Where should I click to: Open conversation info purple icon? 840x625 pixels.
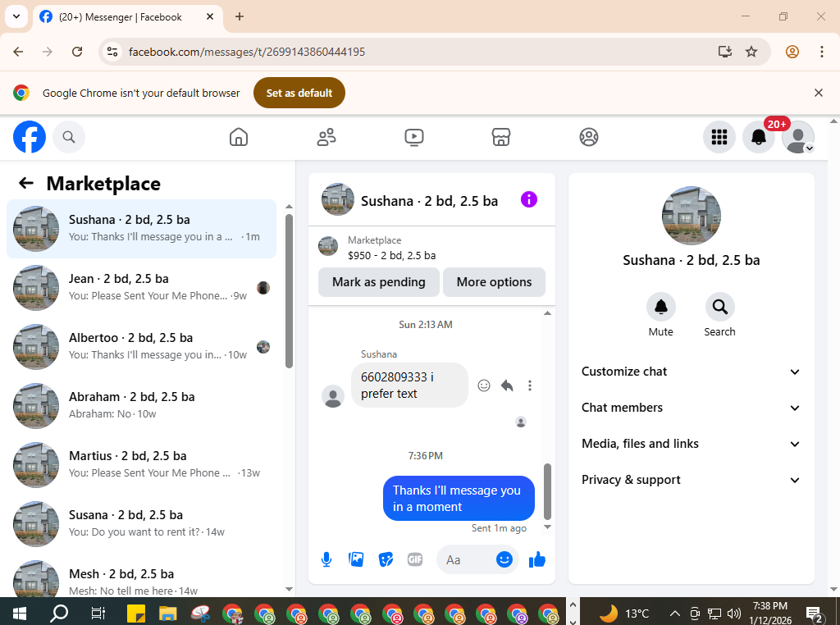(529, 200)
